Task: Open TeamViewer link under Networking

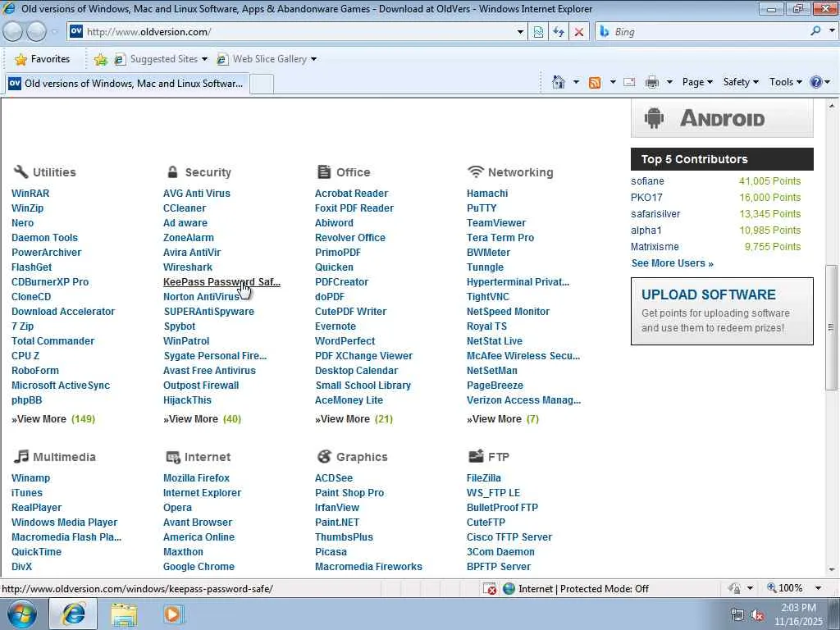Action: pyautogui.click(x=496, y=223)
